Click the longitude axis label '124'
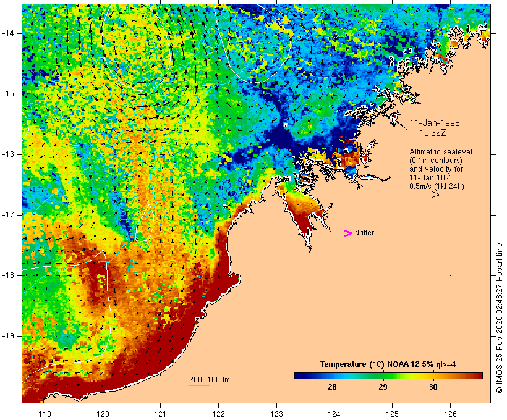The width and height of the screenshot is (507, 420). [334, 414]
